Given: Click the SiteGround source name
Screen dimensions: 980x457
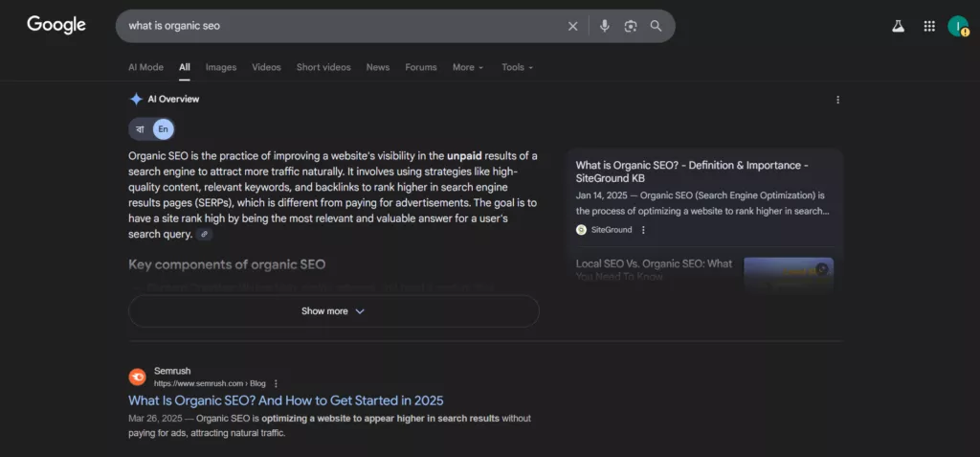Looking at the screenshot, I should (612, 230).
